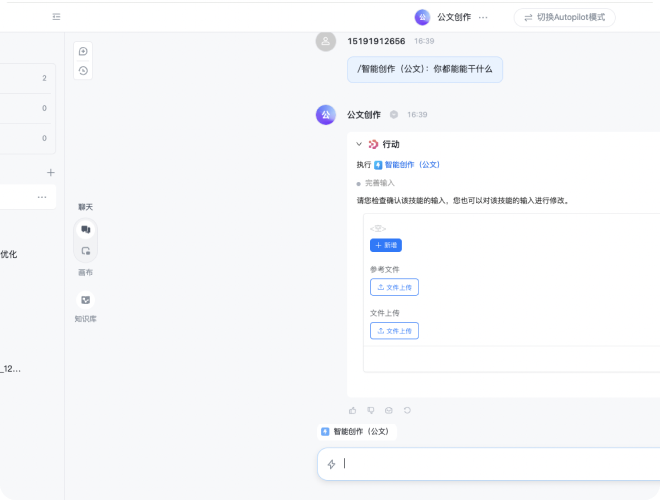Click the blue 新增 button
Screen dimensions: 660x500
click(x=385, y=245)
